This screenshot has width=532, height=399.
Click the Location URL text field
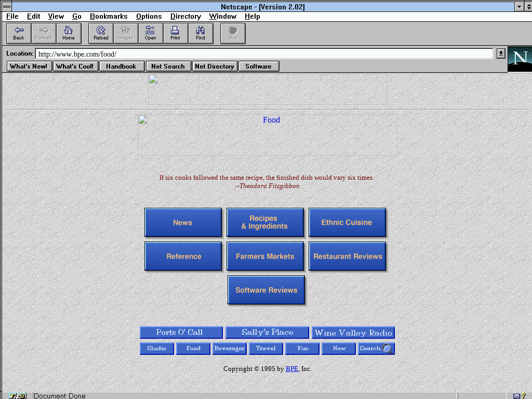click(x=264, y=54)
